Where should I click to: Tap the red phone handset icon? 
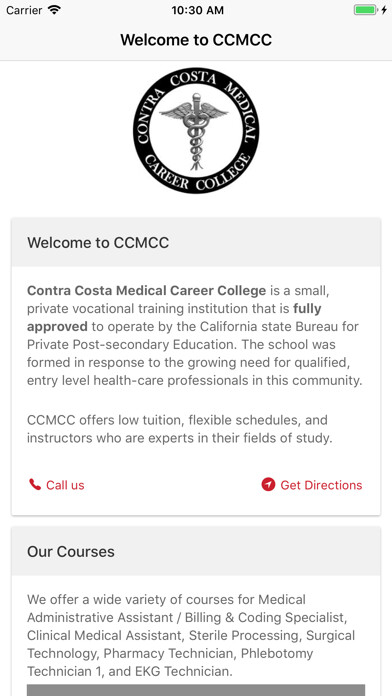pyautogui.click(x=35, y=484)
